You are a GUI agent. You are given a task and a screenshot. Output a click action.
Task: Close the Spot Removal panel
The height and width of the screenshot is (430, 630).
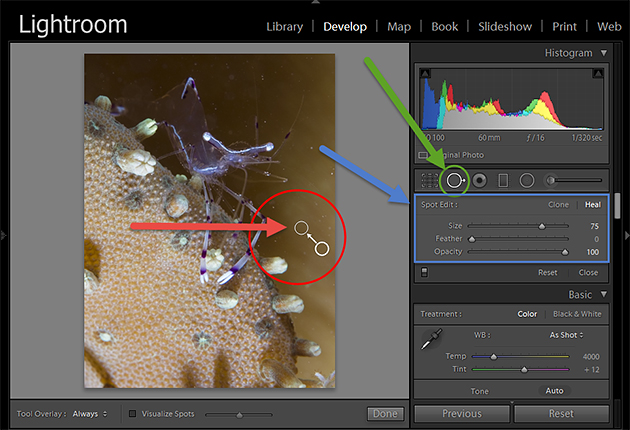coord(588,272)
